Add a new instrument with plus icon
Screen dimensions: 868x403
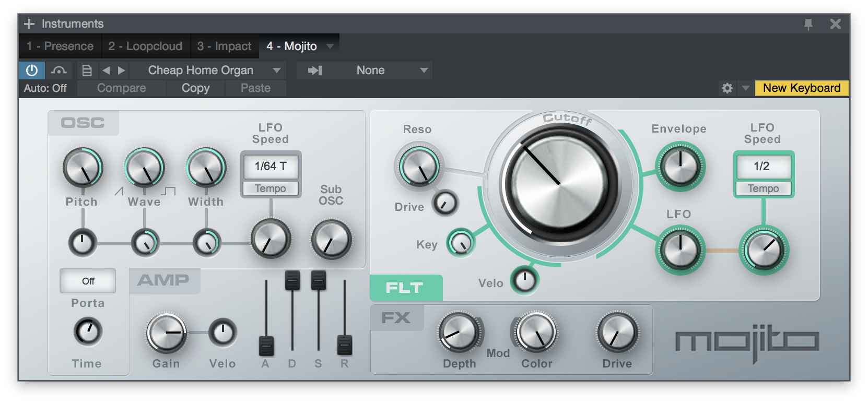(29, 24)
